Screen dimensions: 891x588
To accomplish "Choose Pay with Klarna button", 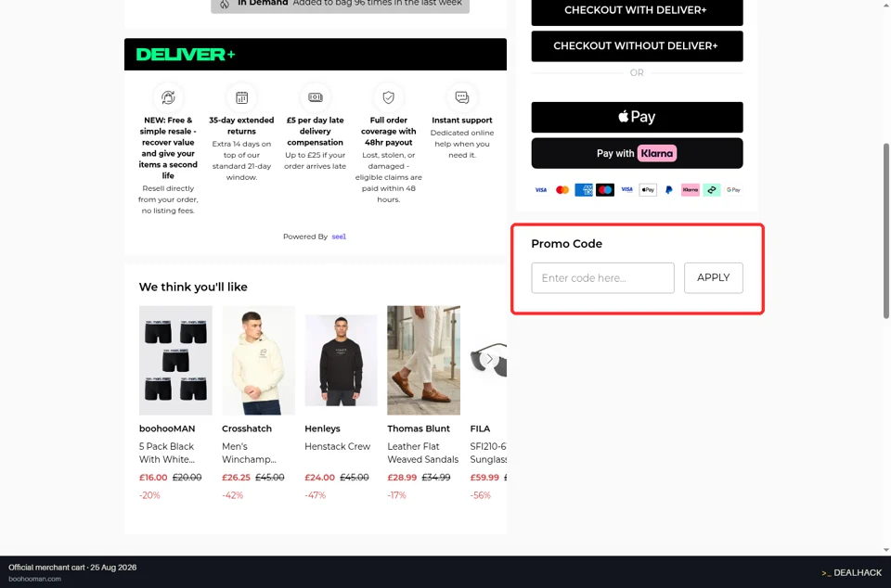I will coord(637,153).
